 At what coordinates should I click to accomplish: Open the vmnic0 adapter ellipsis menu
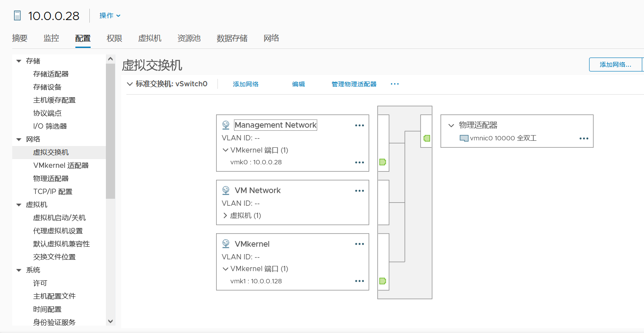click(x=583, y=139)
